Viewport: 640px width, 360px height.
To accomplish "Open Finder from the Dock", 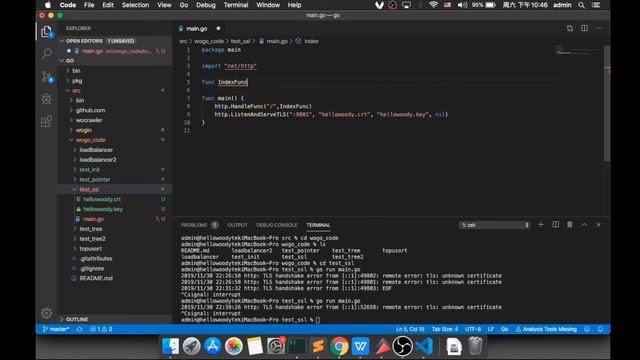I will (x=170, y=346).
